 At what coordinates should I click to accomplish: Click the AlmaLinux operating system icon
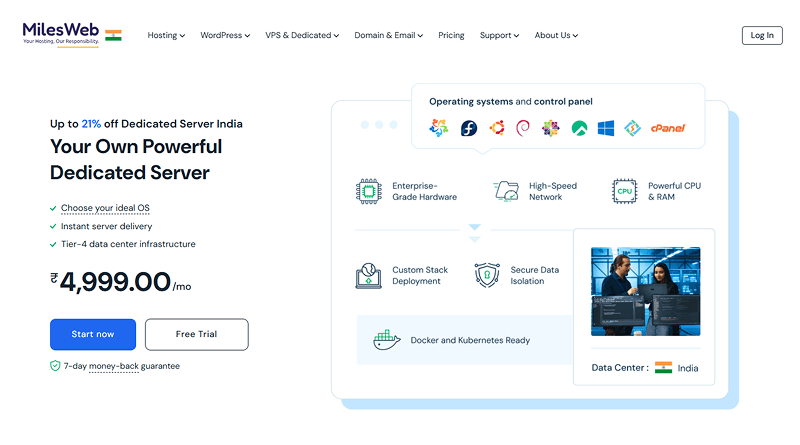tap(438, 128)
